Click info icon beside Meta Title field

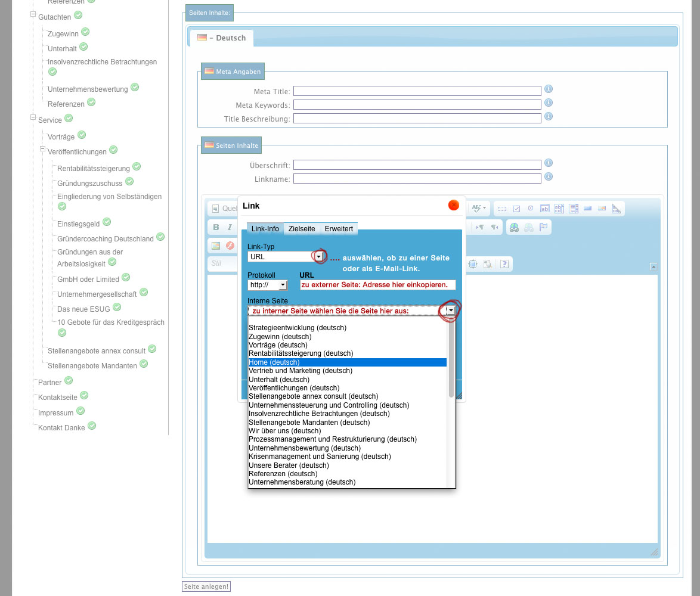click(x=549, y=89)
